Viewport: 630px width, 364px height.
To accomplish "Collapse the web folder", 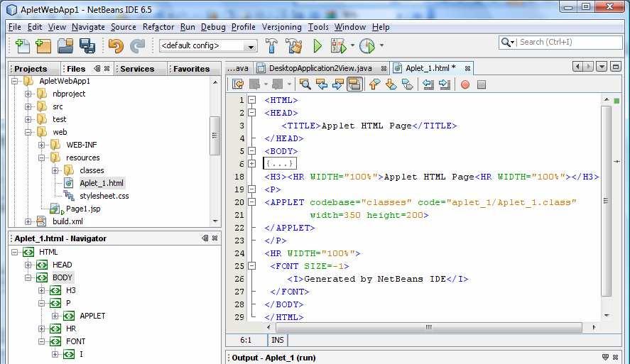I will point(28,132).
